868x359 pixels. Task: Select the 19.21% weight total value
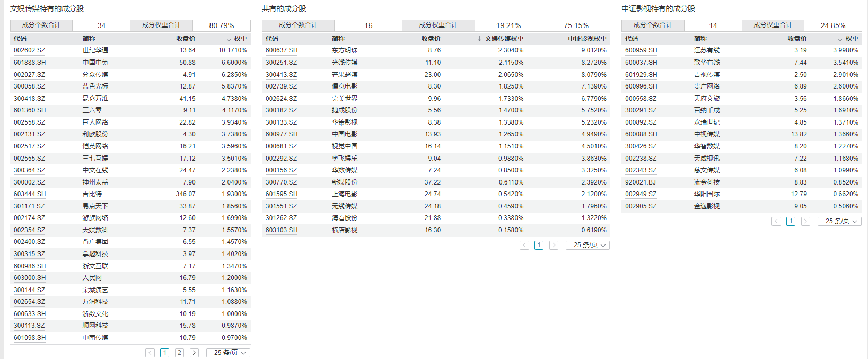(508, 25)
